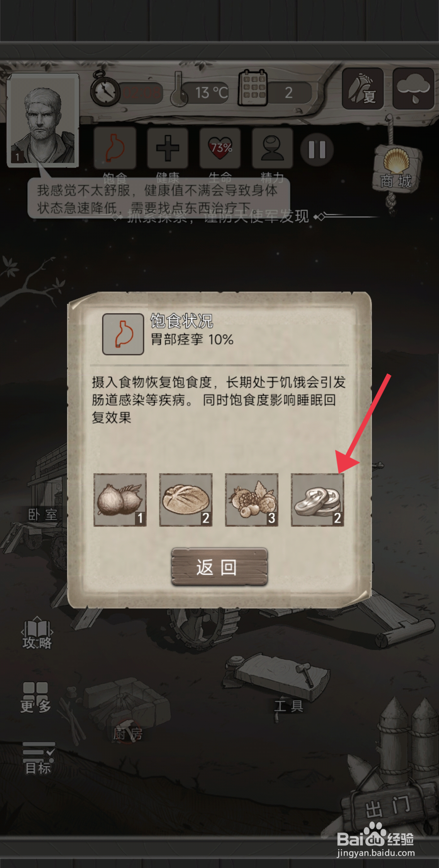Open the 更多 grid menu

[x=36, y=697]
